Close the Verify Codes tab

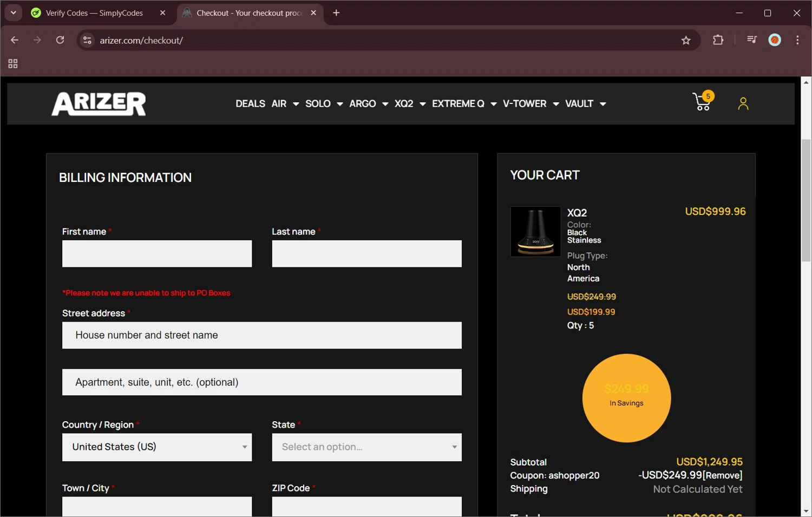[x=162, y=13]
